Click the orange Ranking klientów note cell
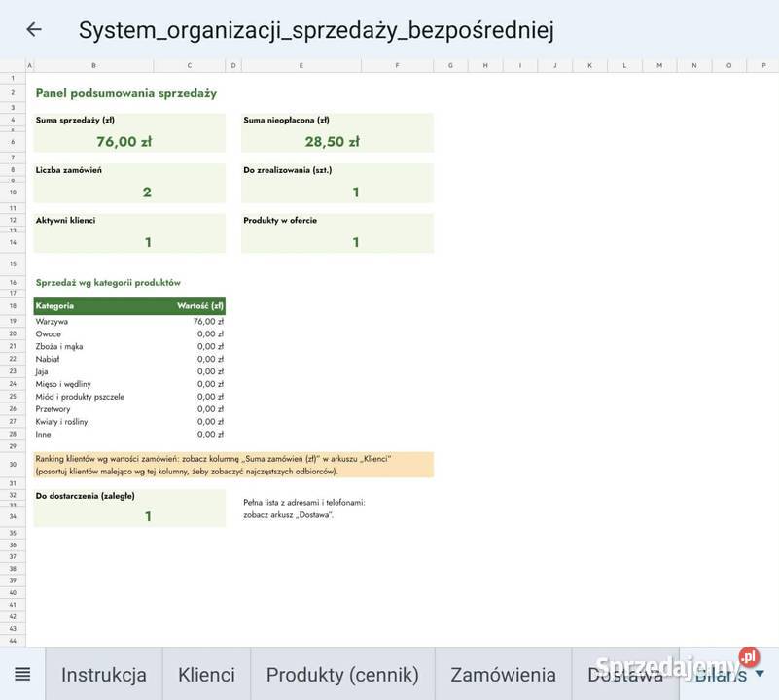 tap(233, 465)
